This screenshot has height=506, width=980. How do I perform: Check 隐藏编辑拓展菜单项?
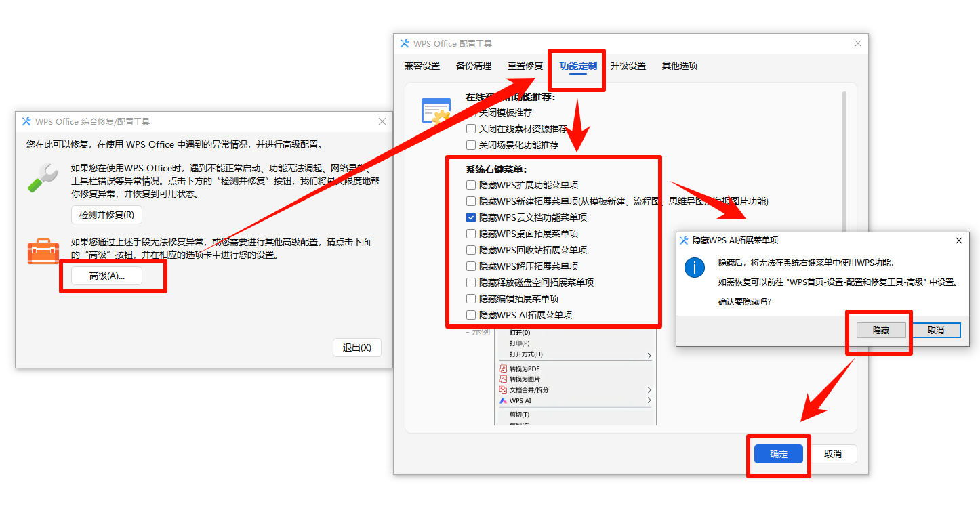(471, 299)
